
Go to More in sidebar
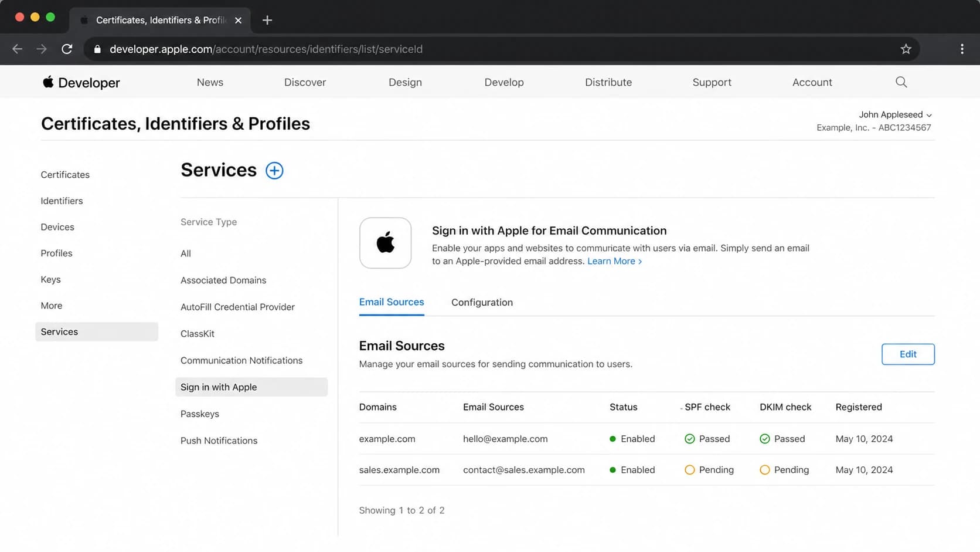[52, 306]
